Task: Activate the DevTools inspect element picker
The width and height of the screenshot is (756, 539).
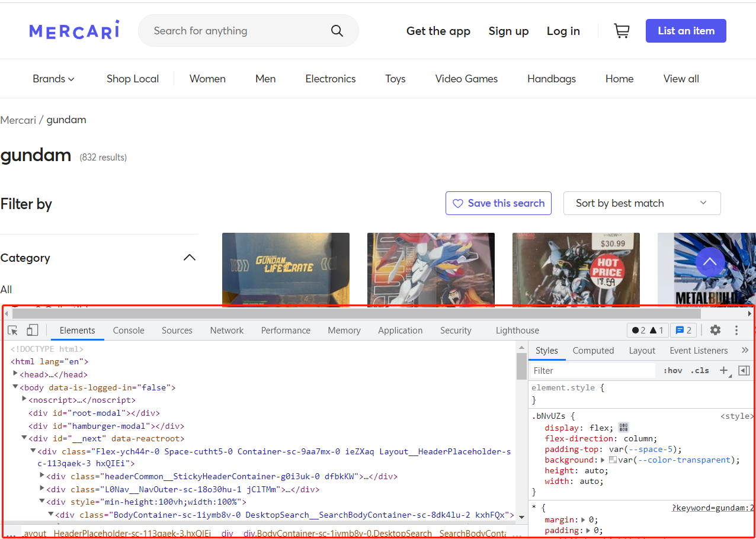Action: [x=13, y=331]
